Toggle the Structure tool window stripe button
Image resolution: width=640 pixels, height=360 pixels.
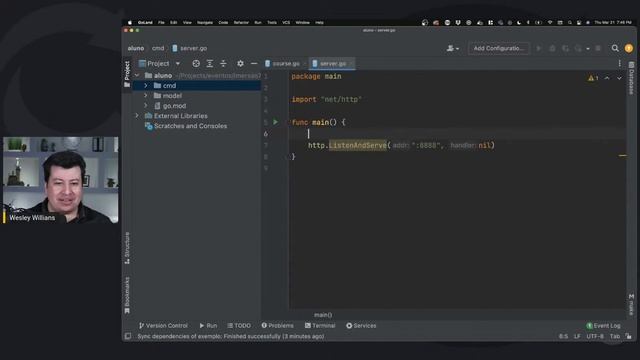(127, 248)
